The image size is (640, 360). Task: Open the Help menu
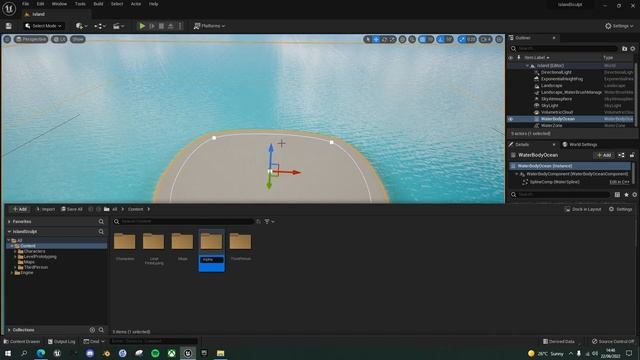(x=153, y=4)
